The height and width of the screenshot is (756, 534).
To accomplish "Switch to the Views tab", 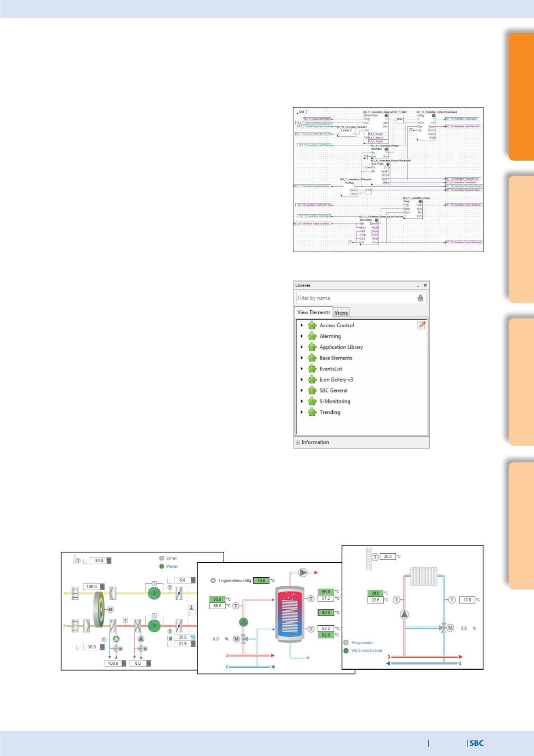I will pos(341,312).
